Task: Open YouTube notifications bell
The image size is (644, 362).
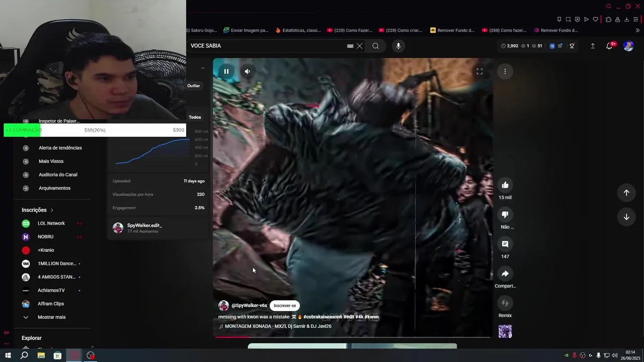Action: [x=609, y=46]
